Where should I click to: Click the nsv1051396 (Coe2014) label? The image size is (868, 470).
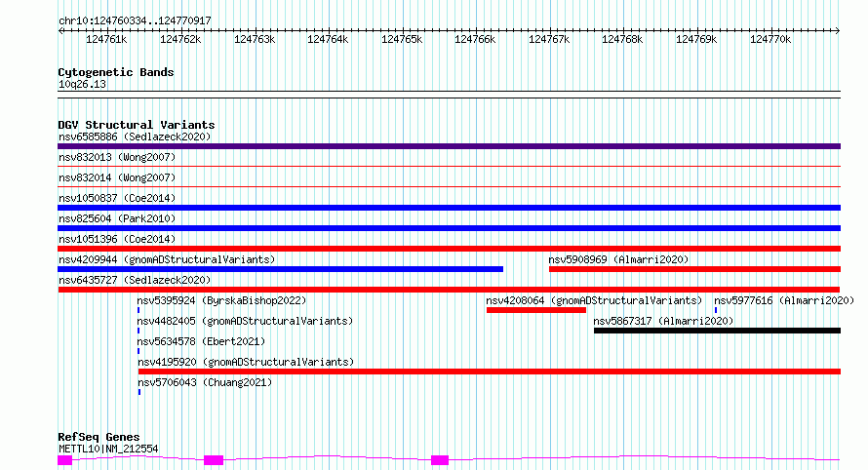(117, 239)
